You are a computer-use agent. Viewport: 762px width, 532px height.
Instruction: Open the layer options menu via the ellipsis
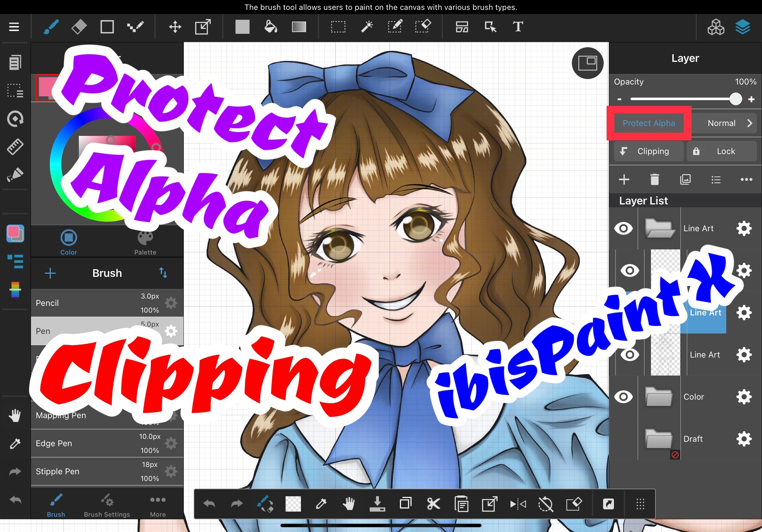pyautogui.click(x=746, y=180)
